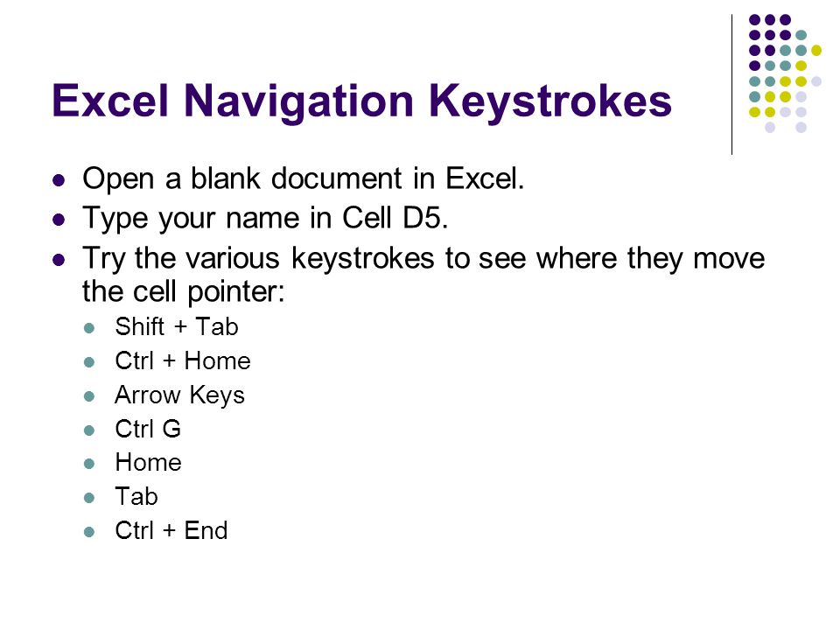840x630 pixels.
Task: Select the 'Ctrl + End' list item
Action: 171,530
